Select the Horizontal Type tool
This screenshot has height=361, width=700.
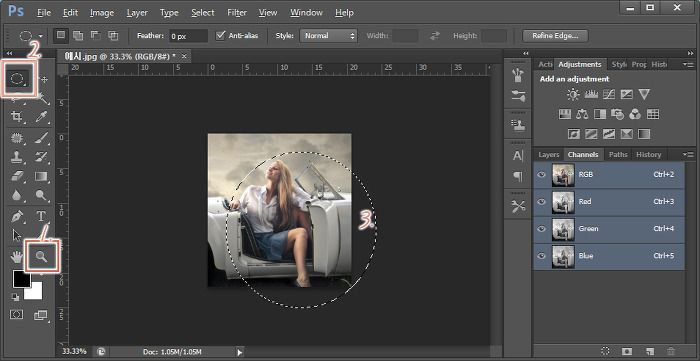click(41, 216)
